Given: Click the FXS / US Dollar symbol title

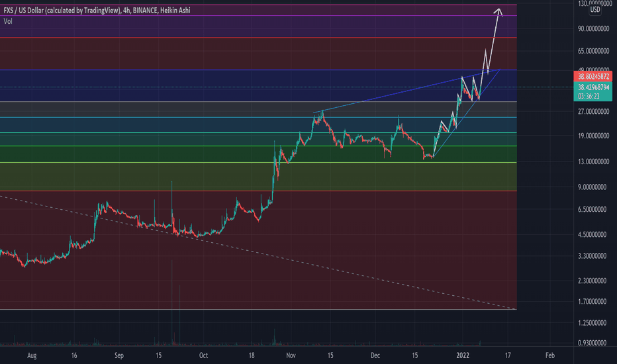Looking at the screenshot, I should click(x=23, y=10).
